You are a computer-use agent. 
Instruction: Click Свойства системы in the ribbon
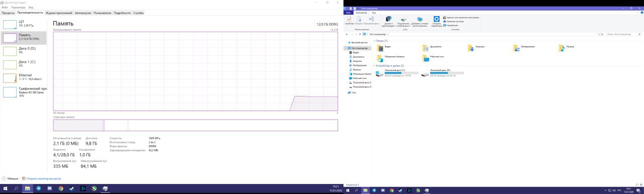(454, 21)
